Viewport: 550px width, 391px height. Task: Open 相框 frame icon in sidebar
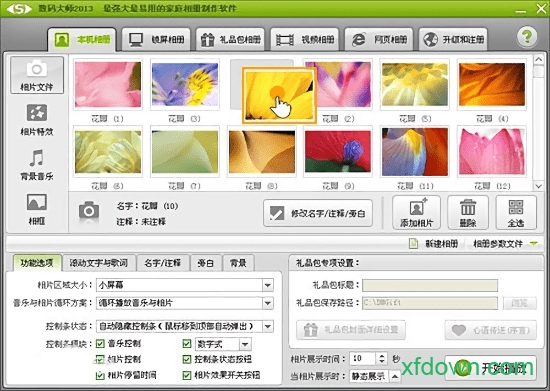point(37,210)
